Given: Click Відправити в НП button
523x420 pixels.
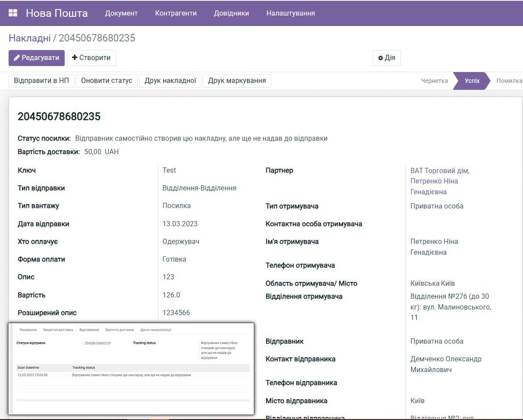Looking at the screenshot, I should click(41, 81).
